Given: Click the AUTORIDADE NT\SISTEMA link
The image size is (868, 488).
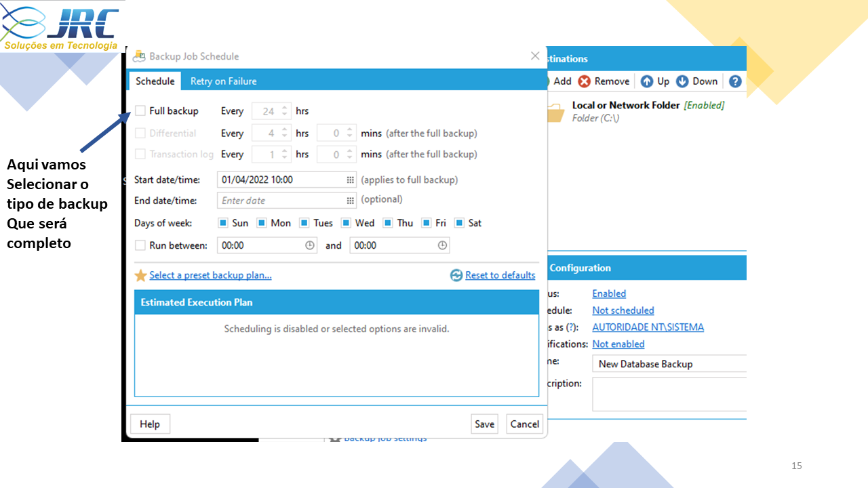Looking at the screenshot, I should coord(648,327).
